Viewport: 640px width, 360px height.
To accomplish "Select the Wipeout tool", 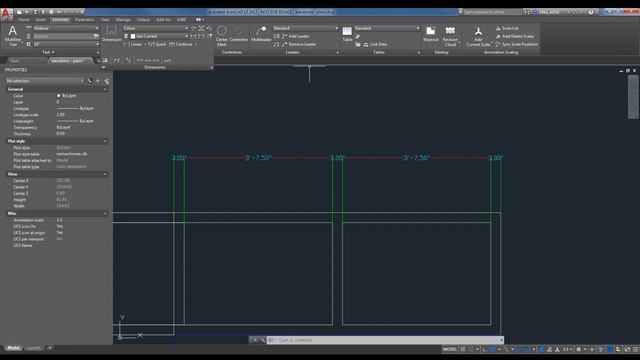I will [x=430, y=34].
